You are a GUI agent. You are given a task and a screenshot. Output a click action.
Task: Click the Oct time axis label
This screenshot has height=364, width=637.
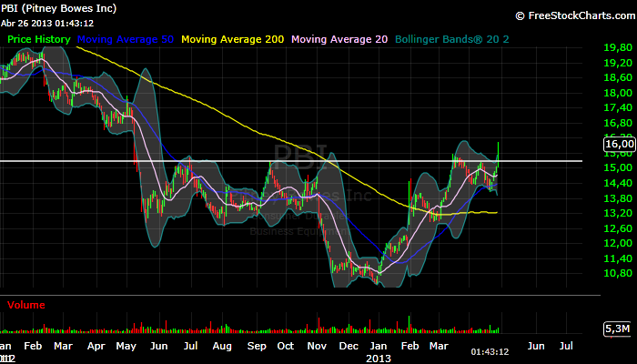(x=285, y=346)
